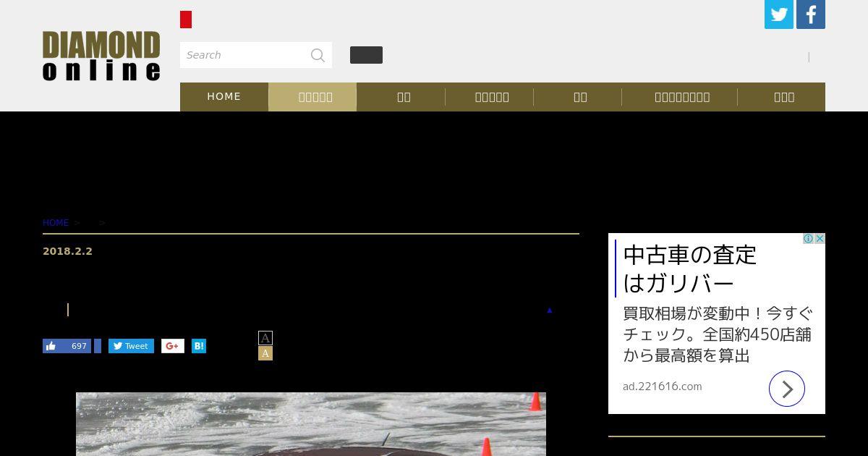
Task: Click the dark button beside search box
Action: pyautogui.click(x=366, y=55)
